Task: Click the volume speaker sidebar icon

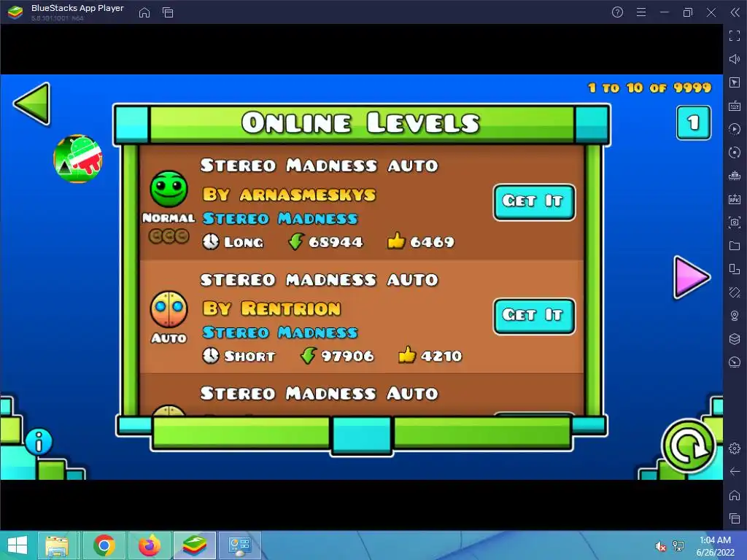Action: pyautogui.click(x=735, y=59)
